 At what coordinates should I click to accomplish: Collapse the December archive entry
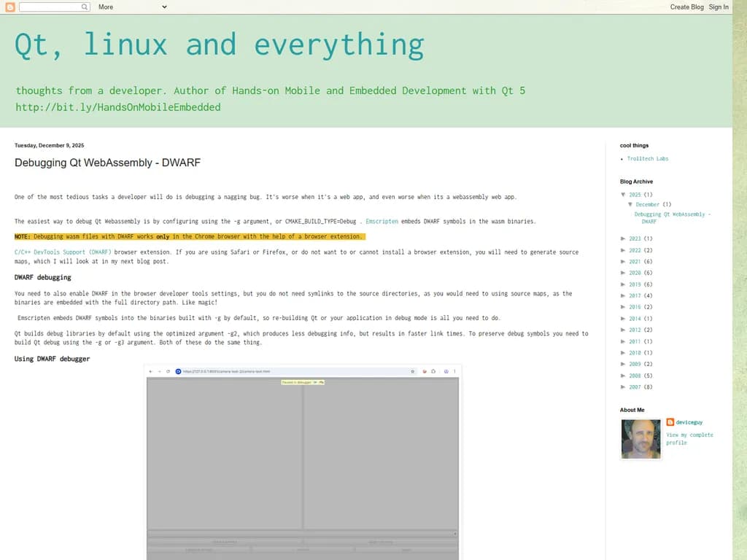630,204
